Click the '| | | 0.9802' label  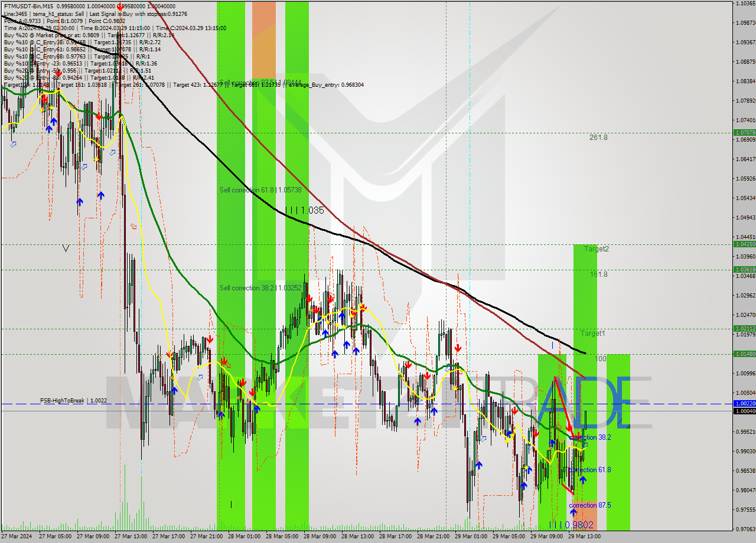pos(571,525)
